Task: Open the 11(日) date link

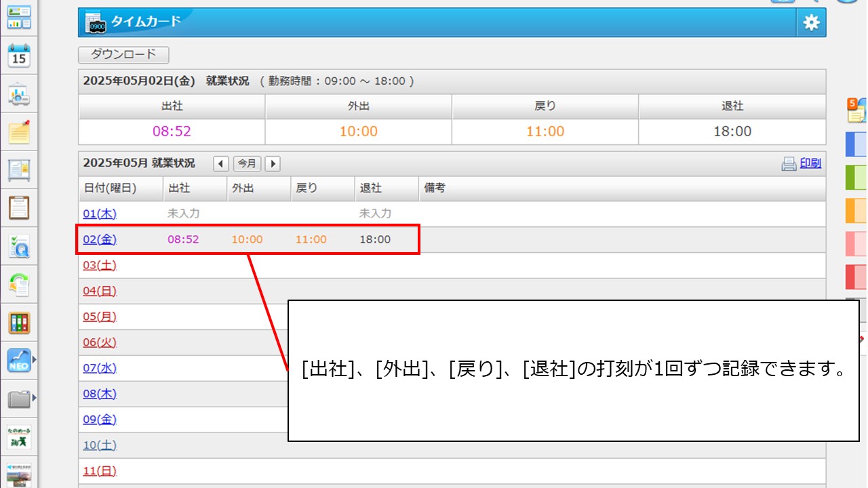Action: 100,471
